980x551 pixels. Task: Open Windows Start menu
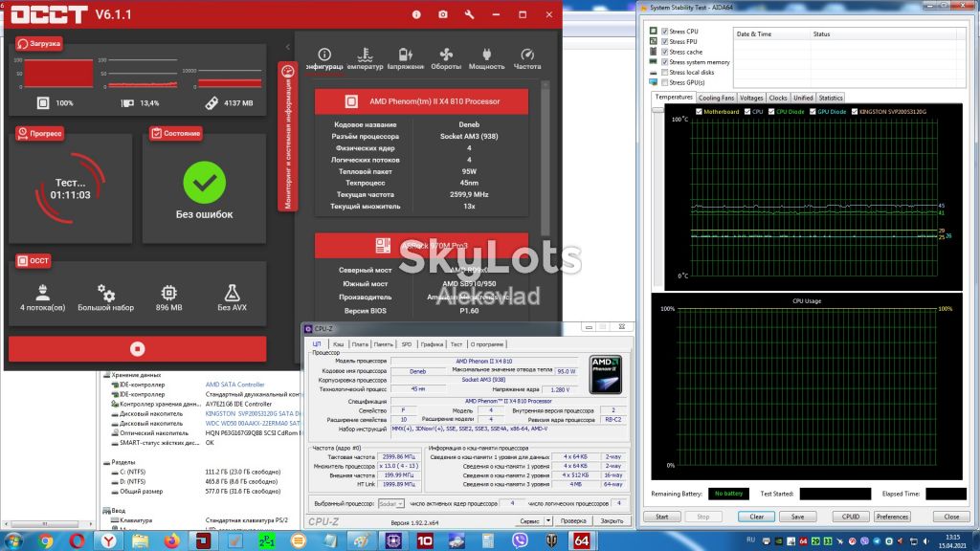[x=13, y=540]
